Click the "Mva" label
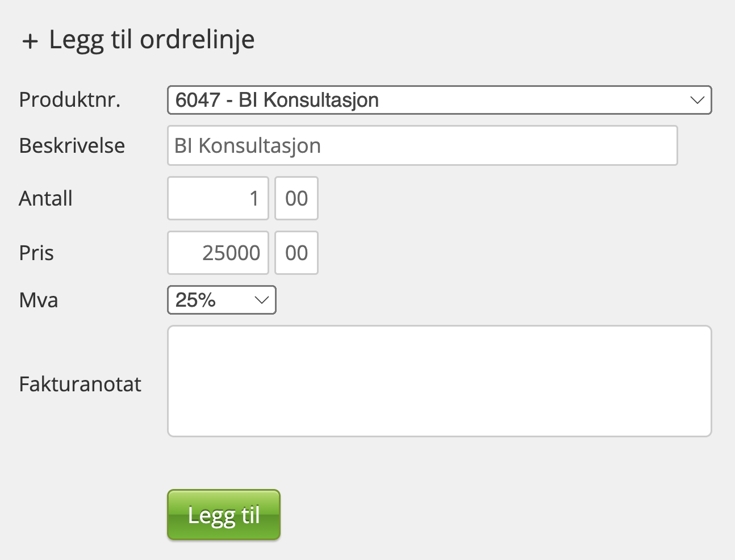 (39, 300)
